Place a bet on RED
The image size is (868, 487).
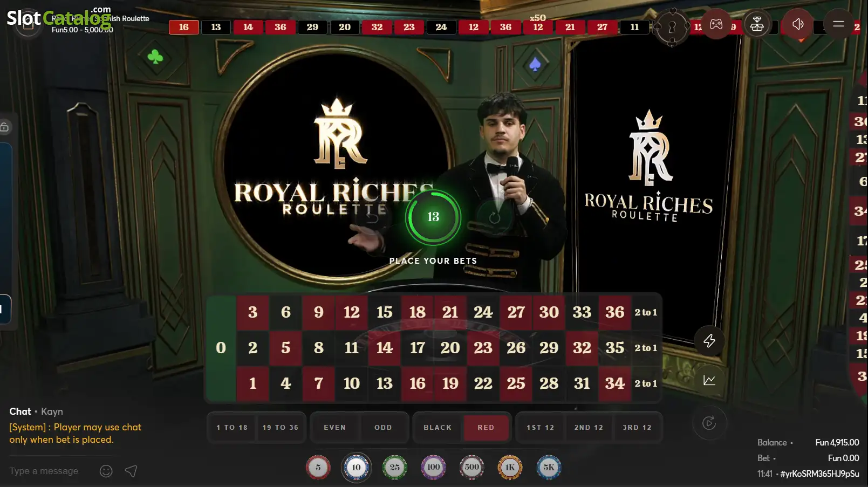click(486, 428)
